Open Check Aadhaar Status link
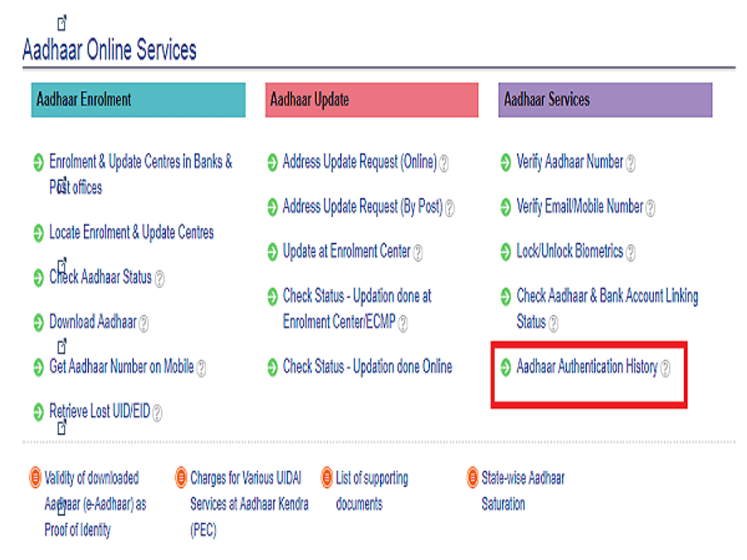 [x=100, y=276]
